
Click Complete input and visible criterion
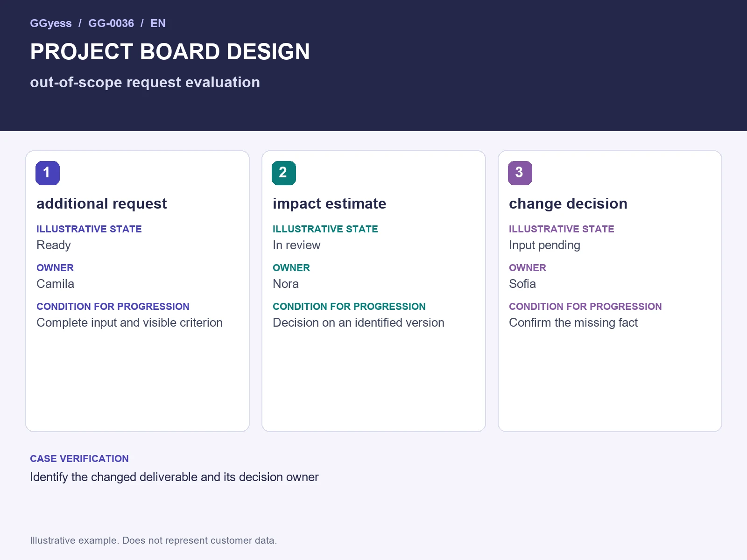coord(129,322)
